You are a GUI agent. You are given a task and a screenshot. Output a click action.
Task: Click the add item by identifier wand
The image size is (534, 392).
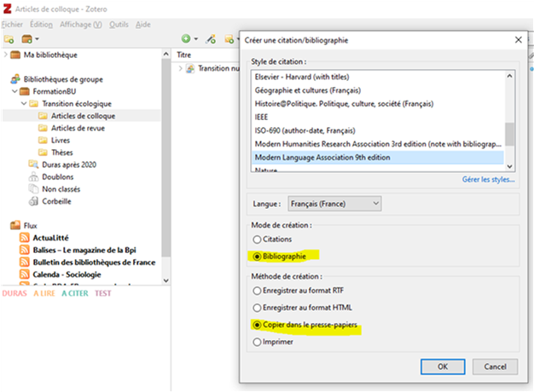click(x=211, y=39)
